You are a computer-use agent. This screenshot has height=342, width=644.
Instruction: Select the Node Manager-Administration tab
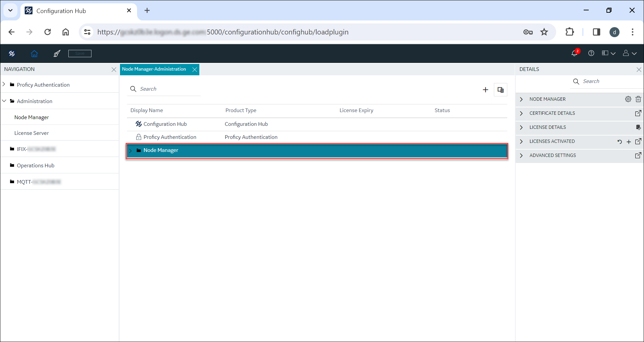(154, 69)
